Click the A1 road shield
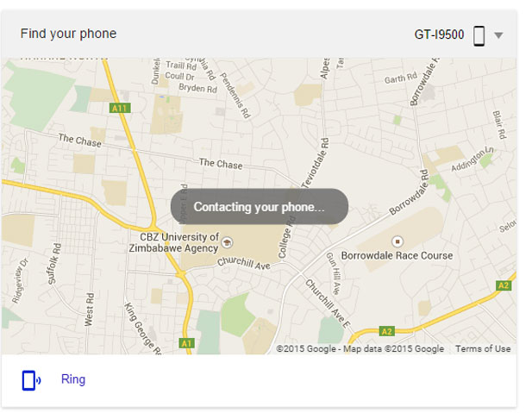 [x=186, y=343]
